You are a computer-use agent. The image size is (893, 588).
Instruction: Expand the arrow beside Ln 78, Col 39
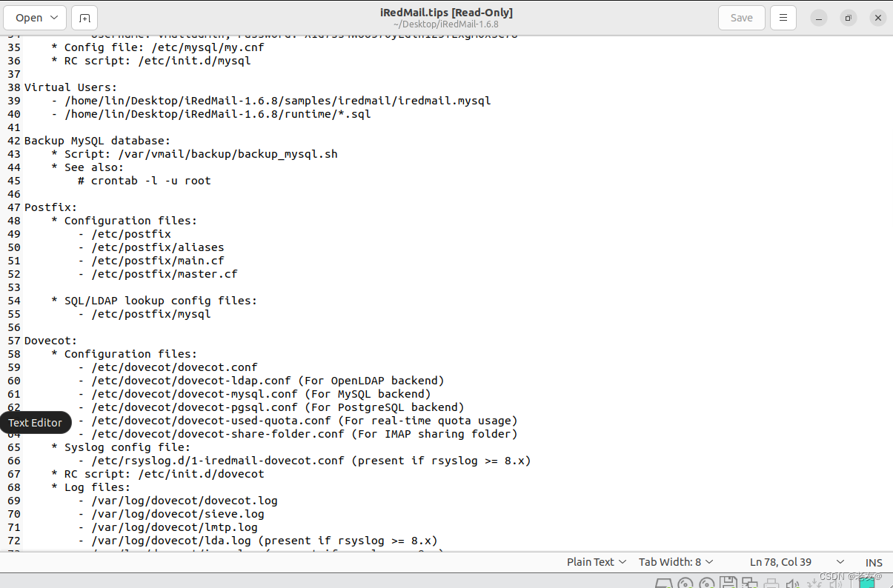click(840, 562)
